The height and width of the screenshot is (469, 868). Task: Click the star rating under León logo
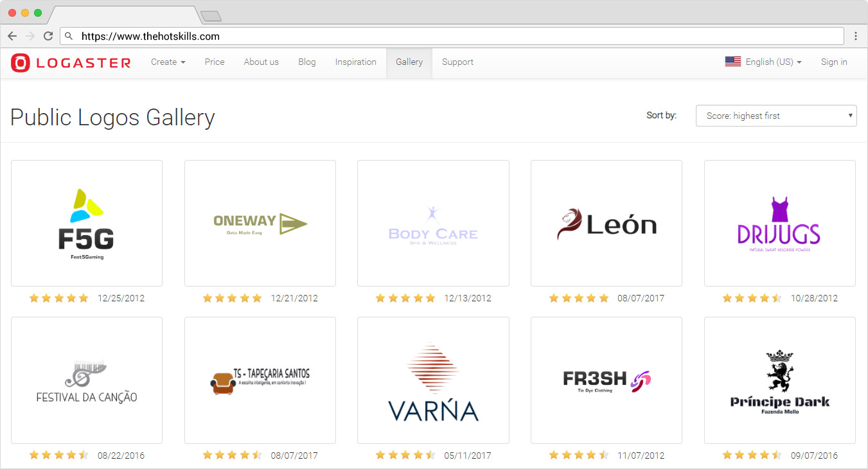pos(579,298)
